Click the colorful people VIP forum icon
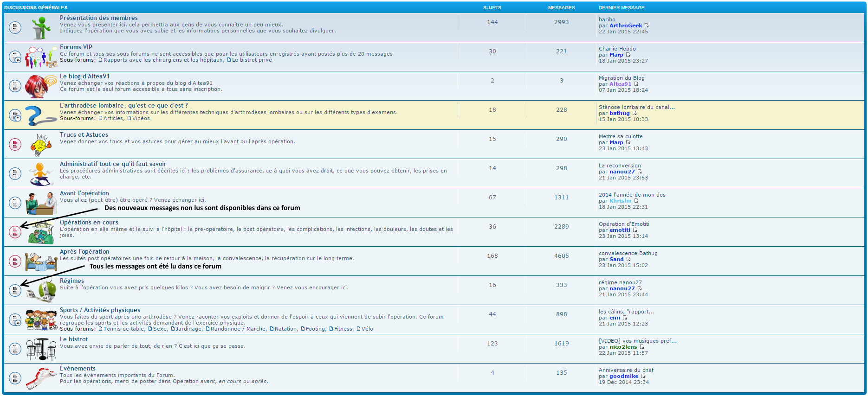The width and height of the screenshot is (868, 396). pyautogui.click(x=41, y=57)
